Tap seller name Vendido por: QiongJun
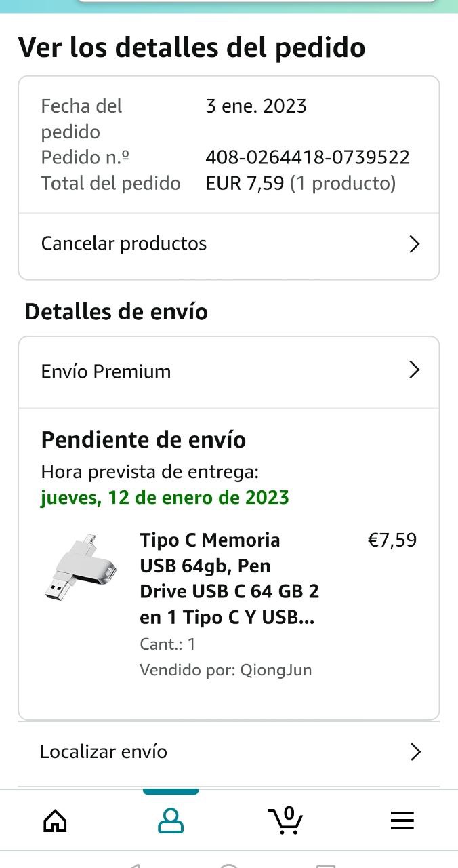The height and width of the screenshot is (868, 458). click(226, 670)
